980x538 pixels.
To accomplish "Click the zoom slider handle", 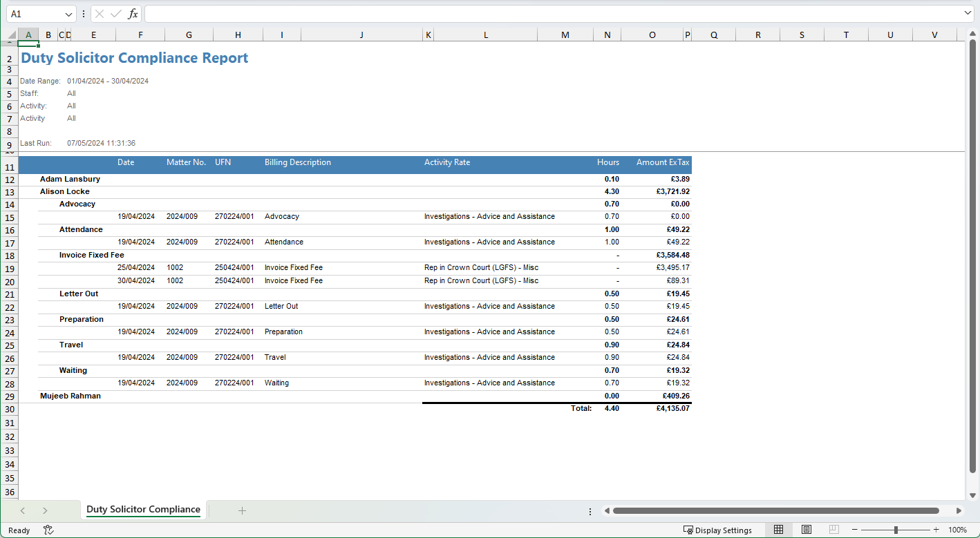I will 896,530.
